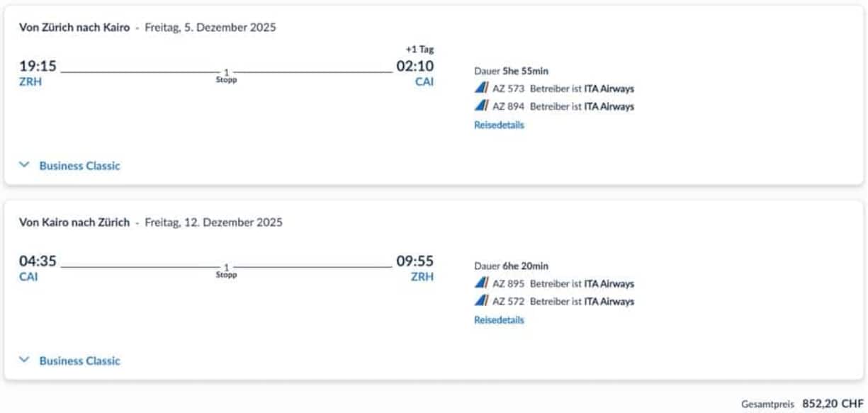Click the ITA Airways logo beside AZ 895
This screenshot has width=868, height=413.
pos(481,283)
